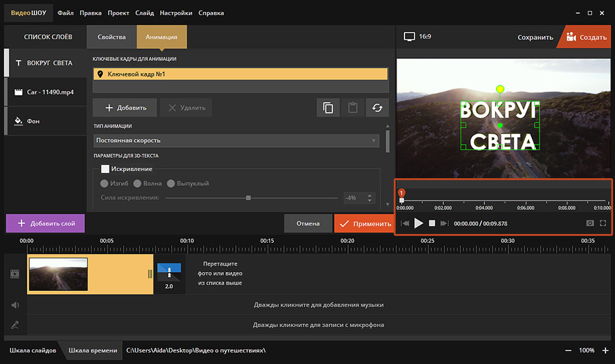
Task: Select the Волна radio option
Action: click(138, 183)
